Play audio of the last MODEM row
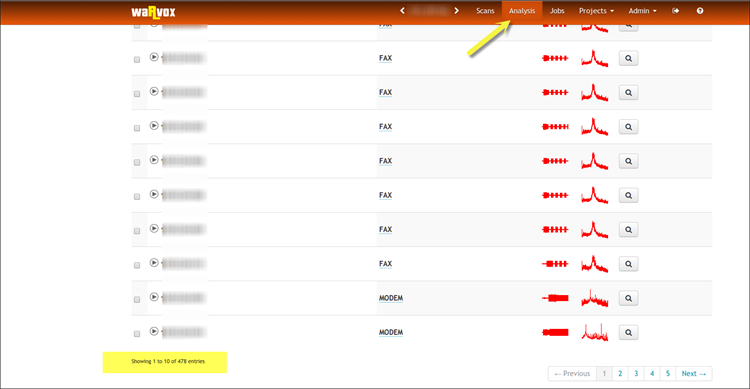Viewport: 750px width, 389px height. (154, 331)
